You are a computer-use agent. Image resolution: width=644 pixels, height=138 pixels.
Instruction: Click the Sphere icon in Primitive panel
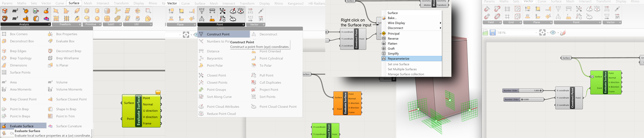click(x=97, y=18)
